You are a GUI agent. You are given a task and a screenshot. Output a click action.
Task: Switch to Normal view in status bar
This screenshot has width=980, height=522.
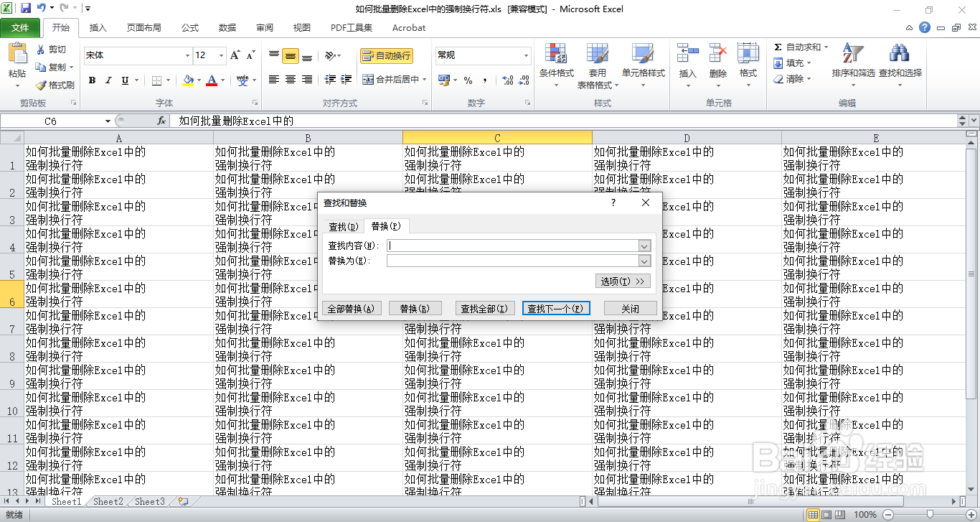pyautogui.click(x=813, y=514)
